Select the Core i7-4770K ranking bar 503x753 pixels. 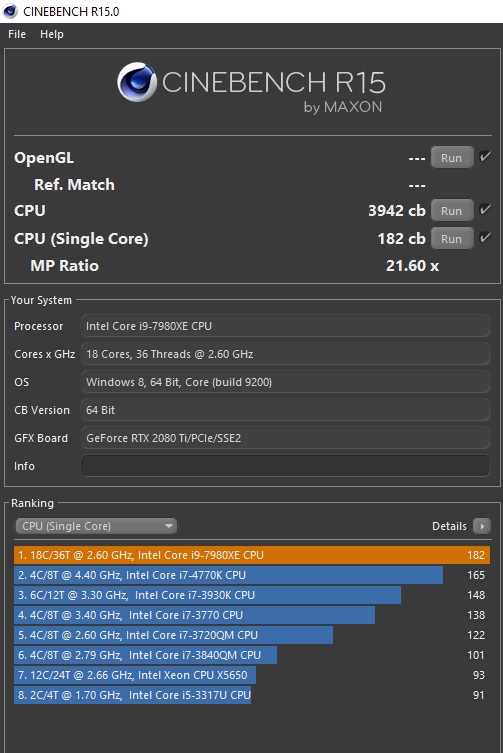(x=228, y=575)
